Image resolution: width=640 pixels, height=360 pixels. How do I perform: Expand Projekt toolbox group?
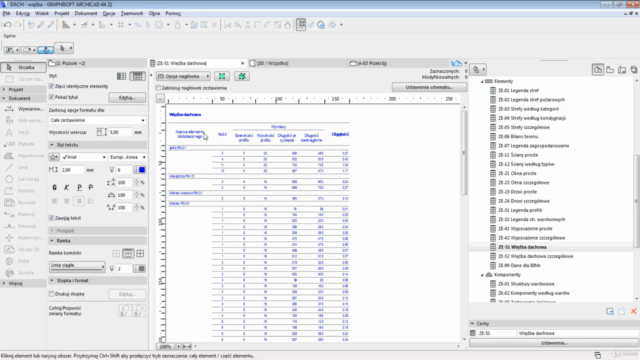[x=4, y=90]
